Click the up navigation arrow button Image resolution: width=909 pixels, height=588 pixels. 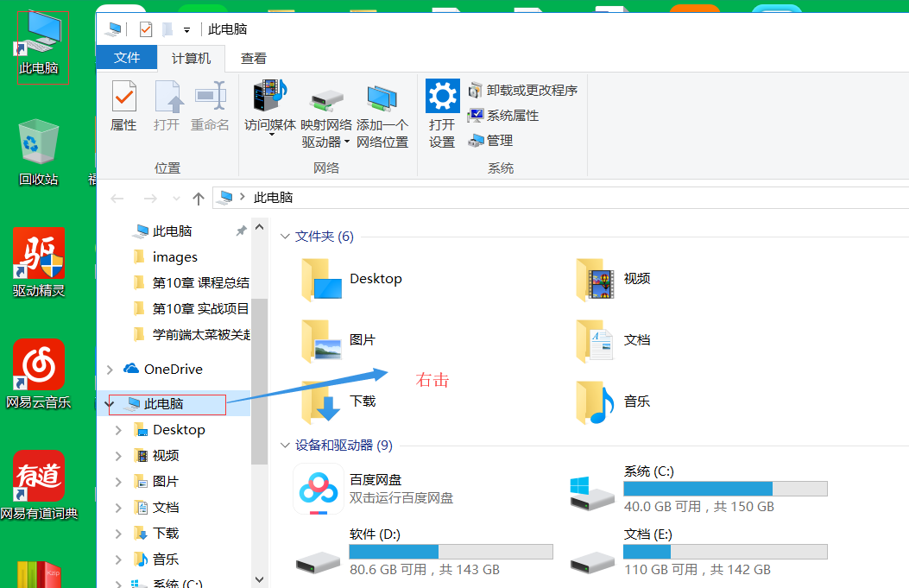click(x=198, y=198)
